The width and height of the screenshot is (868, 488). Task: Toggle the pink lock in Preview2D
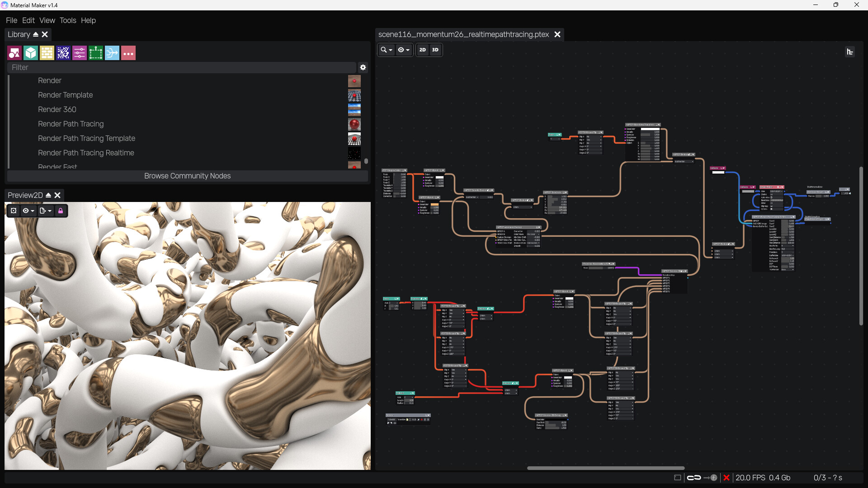(x=61, y=211)
